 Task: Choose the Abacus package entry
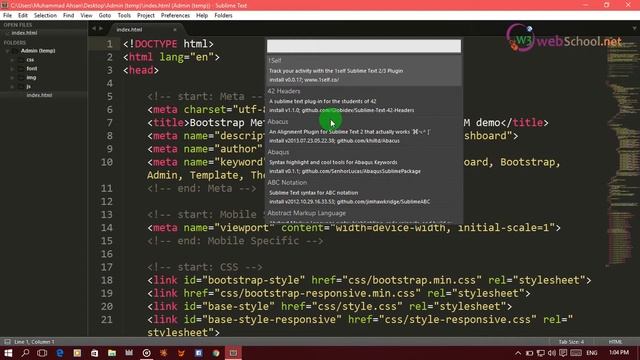tap(364, 131)
